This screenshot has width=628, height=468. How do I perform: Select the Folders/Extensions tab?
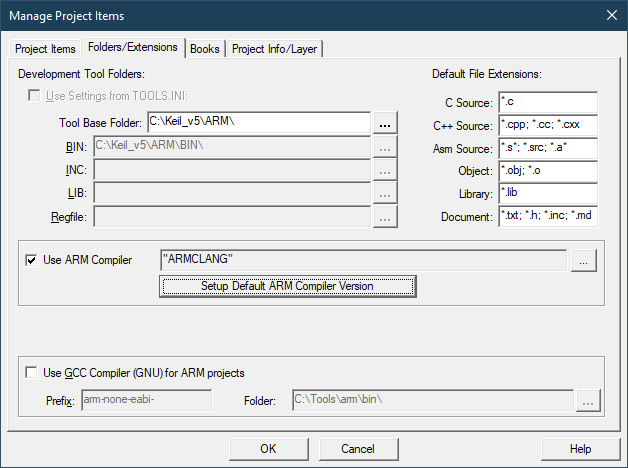tap(133, 48)
